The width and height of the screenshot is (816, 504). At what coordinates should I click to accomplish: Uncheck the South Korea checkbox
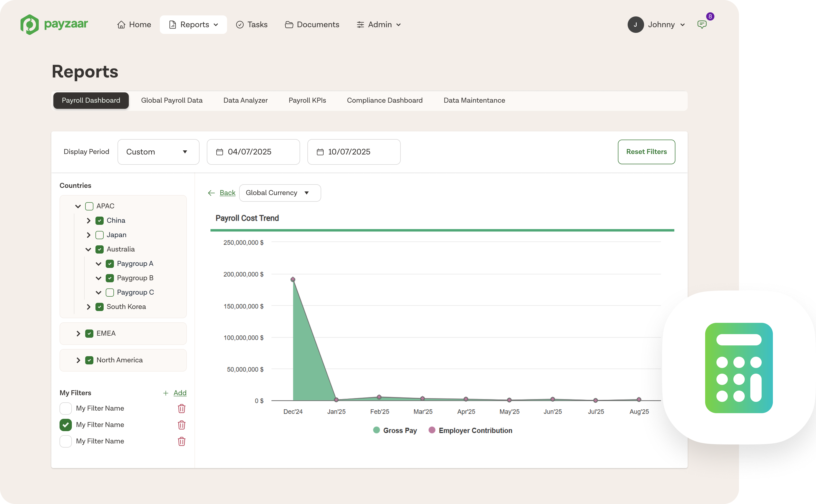pyautogui.click(x=99, y=307)
